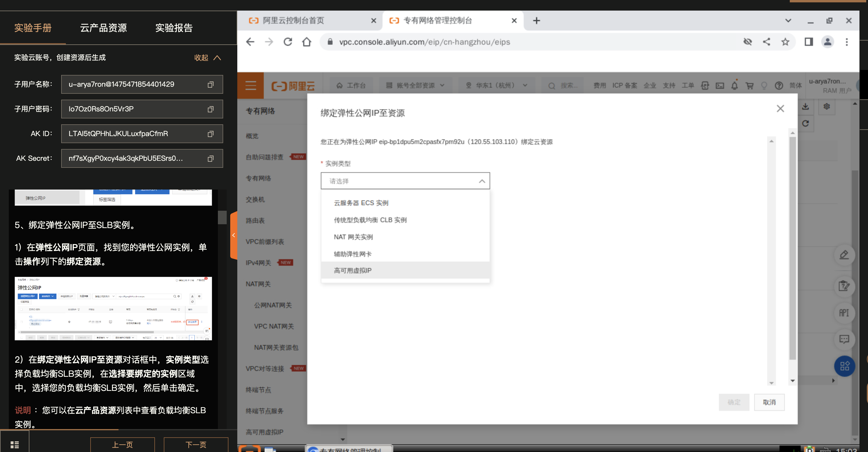Open the browser profile avatar
Image resolution: width=868 pixels, height=452 pixels.
(x=827, y=42)
